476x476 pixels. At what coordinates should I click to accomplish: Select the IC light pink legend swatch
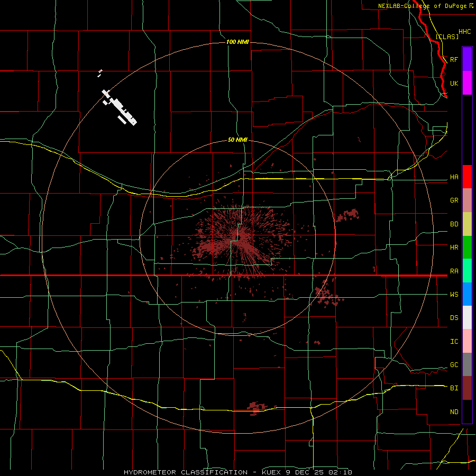tap(467, 341)
